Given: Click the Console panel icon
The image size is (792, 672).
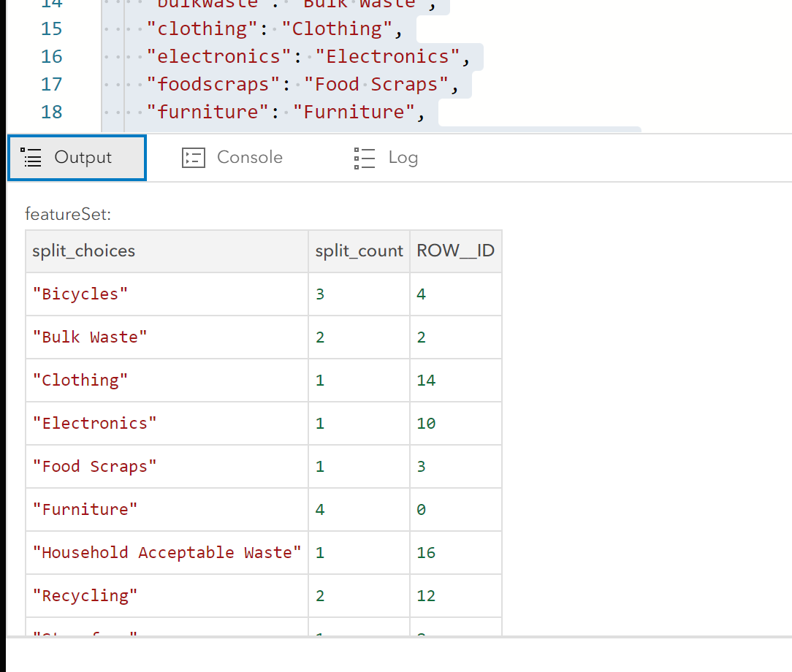Looking at the screenshot, I should pyautogui.click(x=194, y=158).
